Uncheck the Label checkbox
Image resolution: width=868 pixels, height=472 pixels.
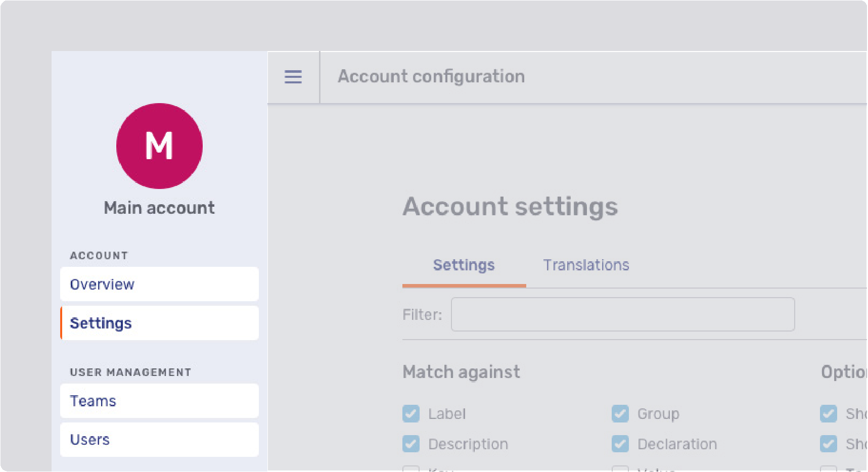(410, 413)
